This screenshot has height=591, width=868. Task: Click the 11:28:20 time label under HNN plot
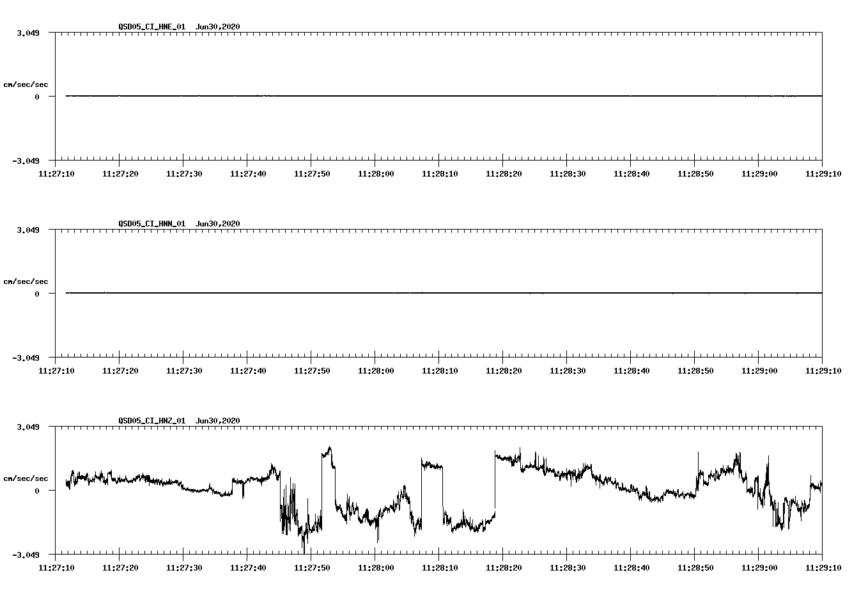point(504,370)
